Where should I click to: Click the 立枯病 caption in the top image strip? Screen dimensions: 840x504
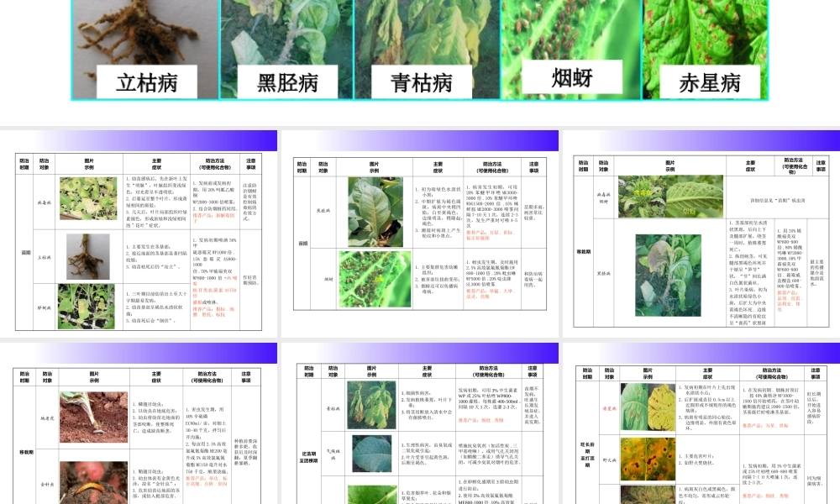coord(144,82)
